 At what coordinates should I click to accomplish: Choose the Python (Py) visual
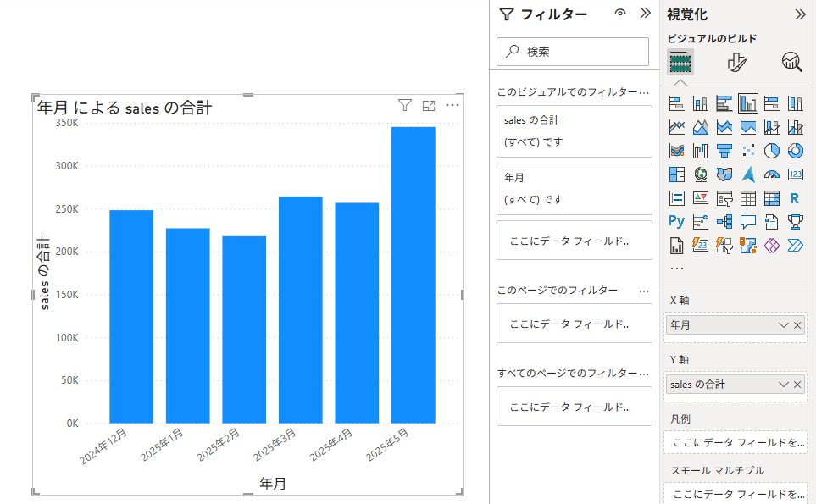676,222
